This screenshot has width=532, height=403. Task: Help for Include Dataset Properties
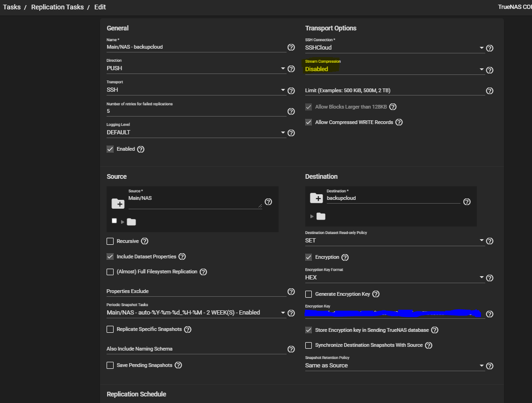pos(182,256)
